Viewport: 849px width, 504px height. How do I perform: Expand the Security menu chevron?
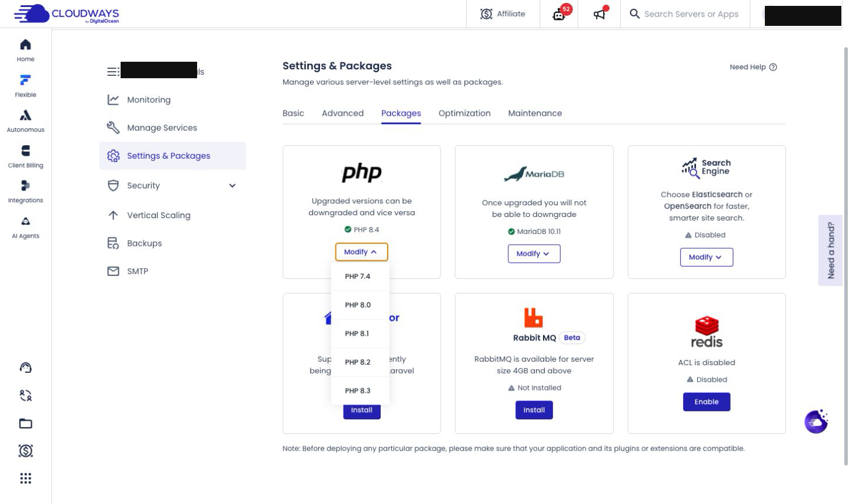pyautogui.click(x=232, y=186)
